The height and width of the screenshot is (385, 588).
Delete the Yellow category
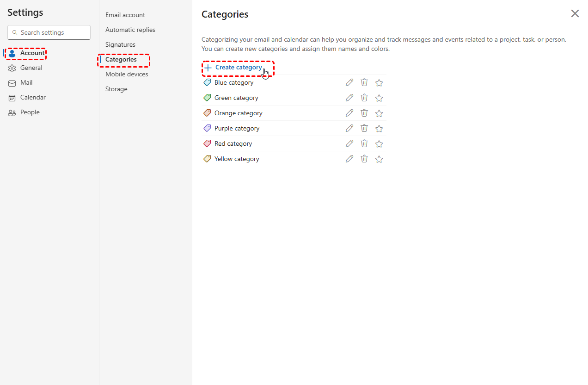[364, 159]
